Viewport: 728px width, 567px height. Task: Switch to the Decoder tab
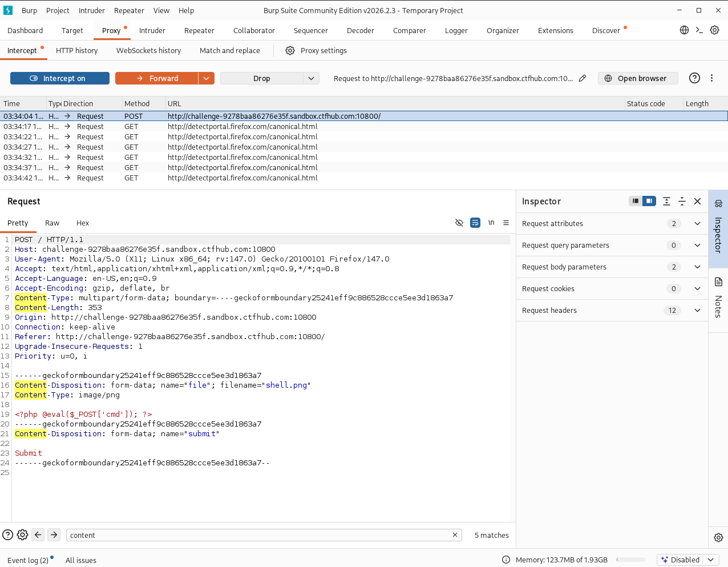click(x=361, y=30)
